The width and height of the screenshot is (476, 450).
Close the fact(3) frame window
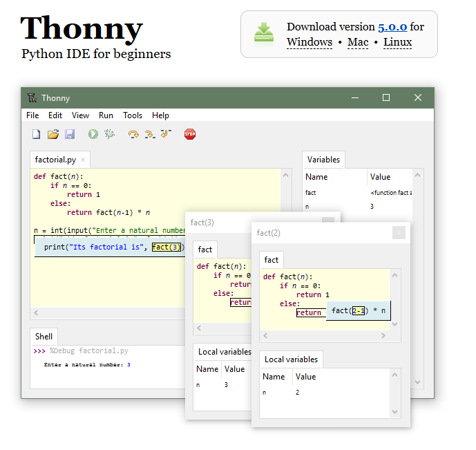click(x=328, y=220)
